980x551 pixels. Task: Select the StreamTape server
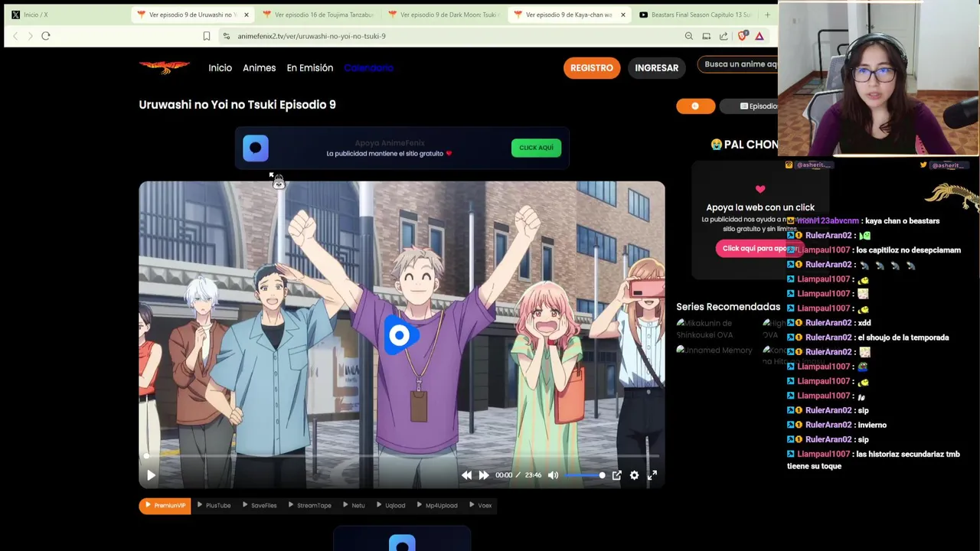pyautogui.click(x=309, y=506)
